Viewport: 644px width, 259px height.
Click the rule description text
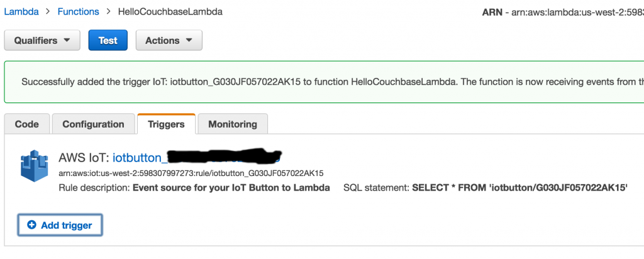point(231,187)
